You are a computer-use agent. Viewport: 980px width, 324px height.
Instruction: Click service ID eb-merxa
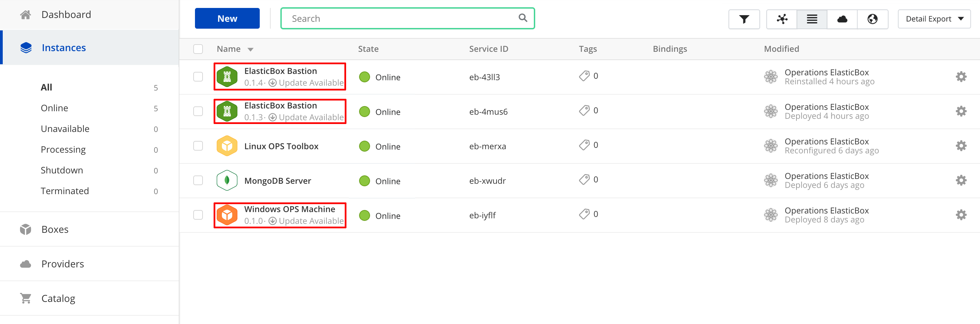click(487, 146)
